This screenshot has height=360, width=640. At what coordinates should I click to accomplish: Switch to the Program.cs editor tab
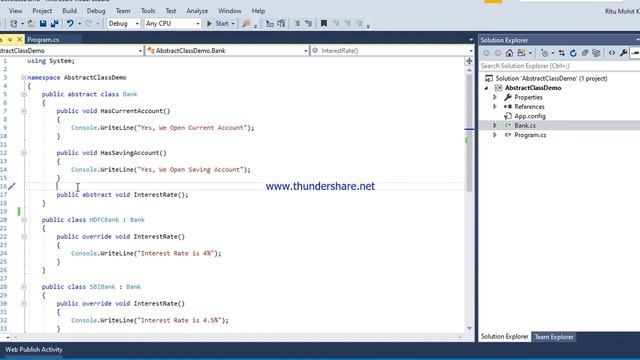[x=43, y=40]
